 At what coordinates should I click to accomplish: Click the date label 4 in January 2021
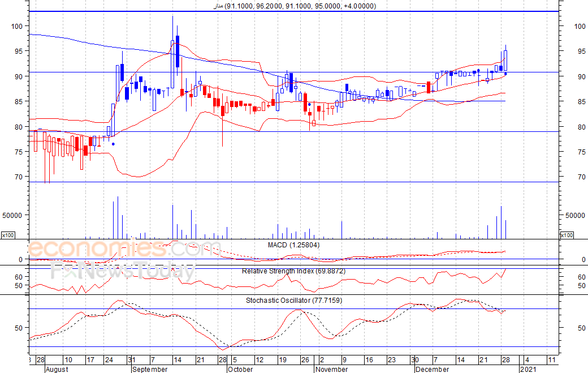click(526, 360)
